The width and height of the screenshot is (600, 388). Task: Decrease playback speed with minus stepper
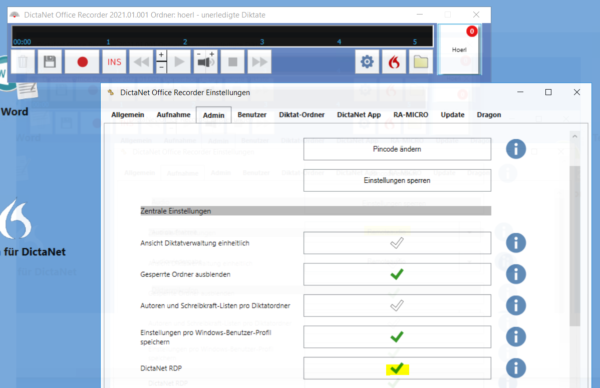(x=161, y=67)
